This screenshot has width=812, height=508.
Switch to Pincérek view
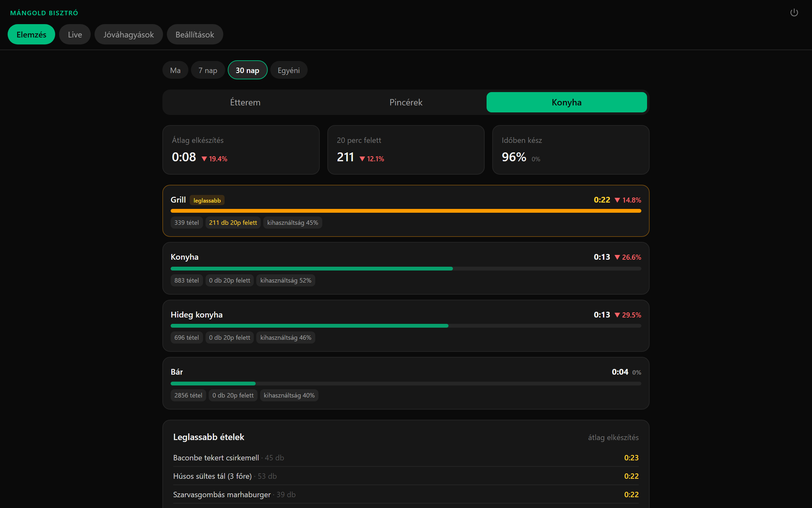click(406, 102)
